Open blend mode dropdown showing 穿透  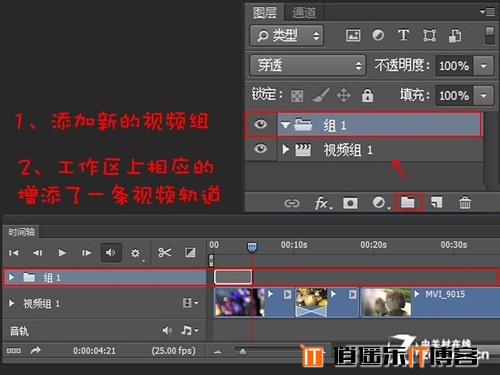tap(308, 65)
